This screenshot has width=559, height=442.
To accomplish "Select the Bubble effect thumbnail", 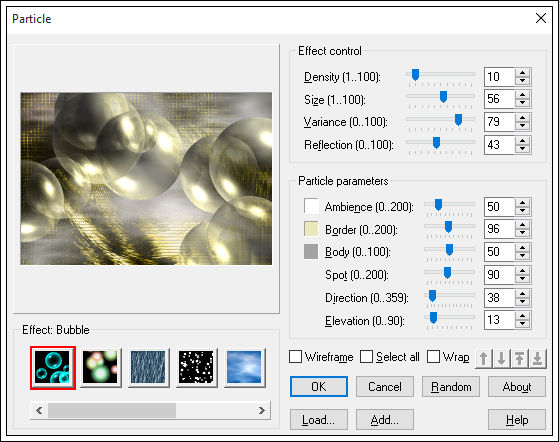I will (x=53, y=368).
